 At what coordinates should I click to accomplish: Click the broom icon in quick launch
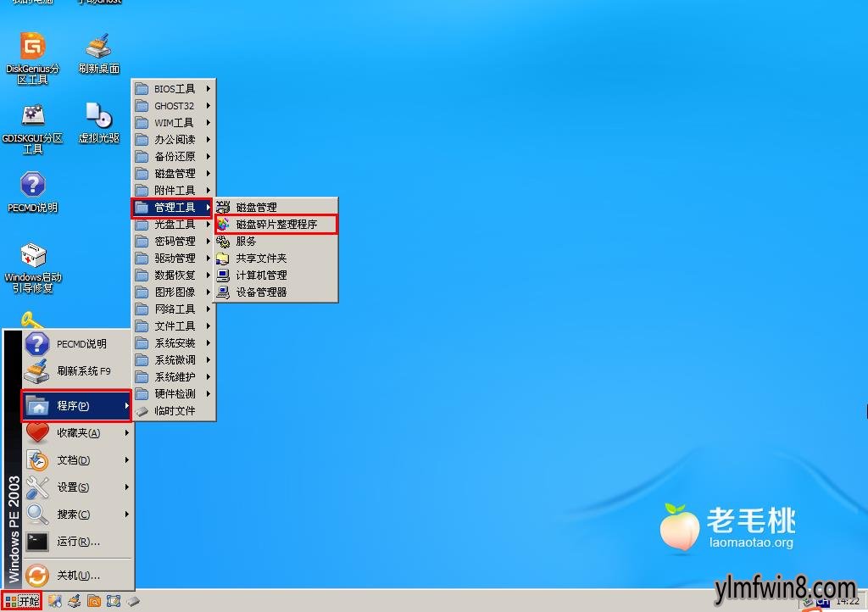[75, 601]
